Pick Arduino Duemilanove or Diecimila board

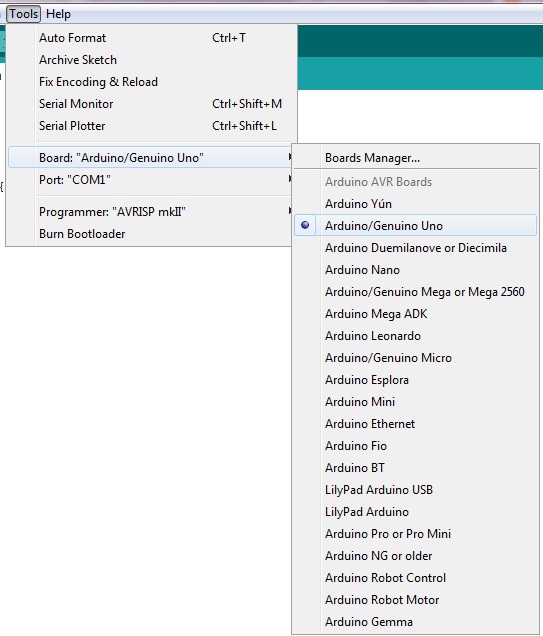click(415, 247)
